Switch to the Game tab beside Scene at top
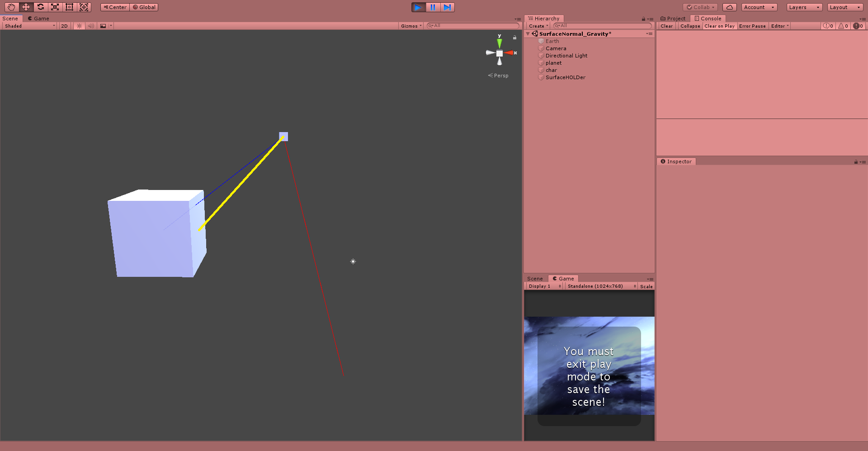The height and width of the screenshot is (451, 868). coord(38,19)
